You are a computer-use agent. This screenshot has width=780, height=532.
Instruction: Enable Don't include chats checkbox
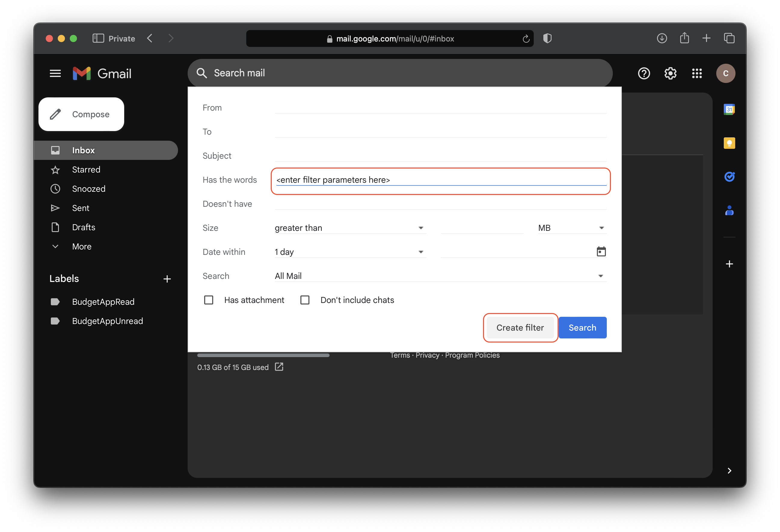tap(305, 300)
